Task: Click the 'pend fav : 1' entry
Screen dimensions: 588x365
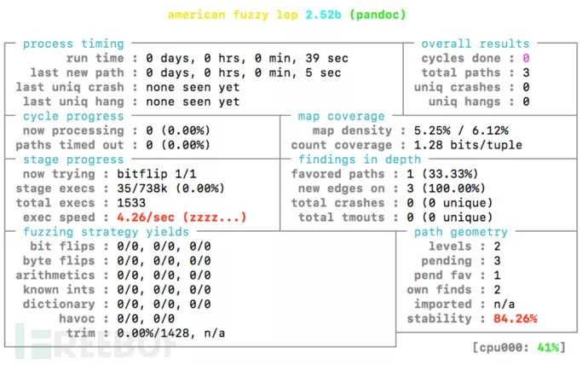Action: pyautogui.click(x=458, y=275)
